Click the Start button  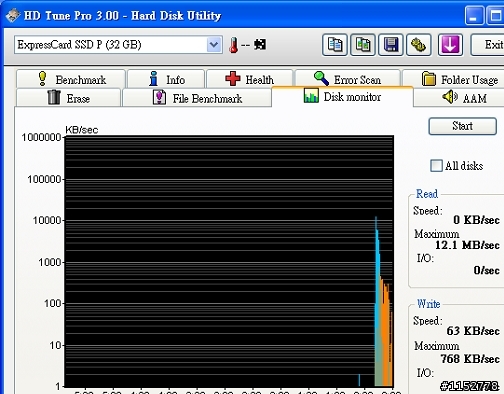point(462,126)
